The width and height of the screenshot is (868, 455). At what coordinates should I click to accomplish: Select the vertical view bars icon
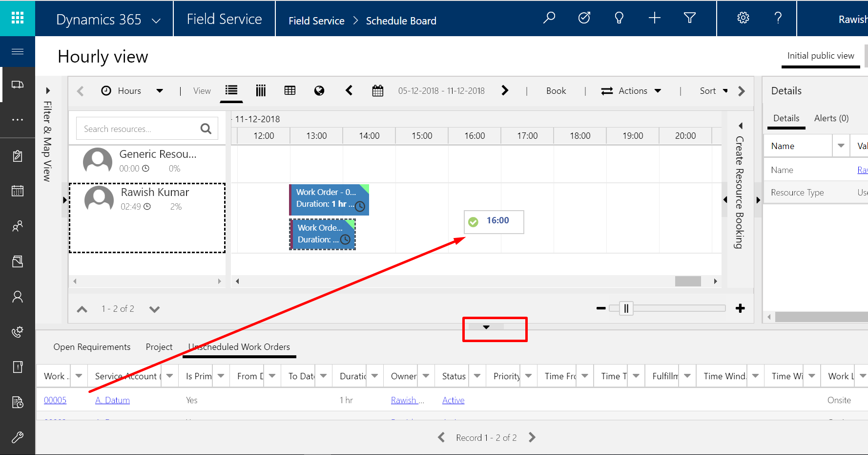click(261, 90)
